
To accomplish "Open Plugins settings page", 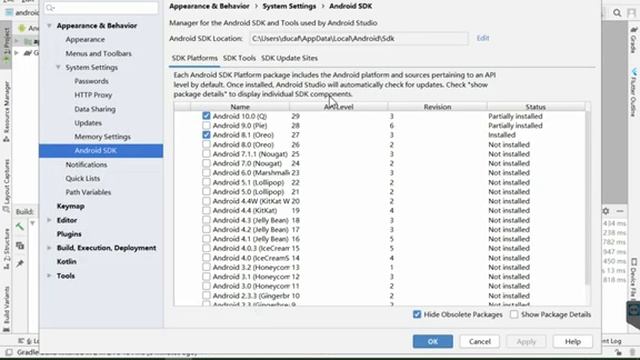I will [x=69, y=234].
